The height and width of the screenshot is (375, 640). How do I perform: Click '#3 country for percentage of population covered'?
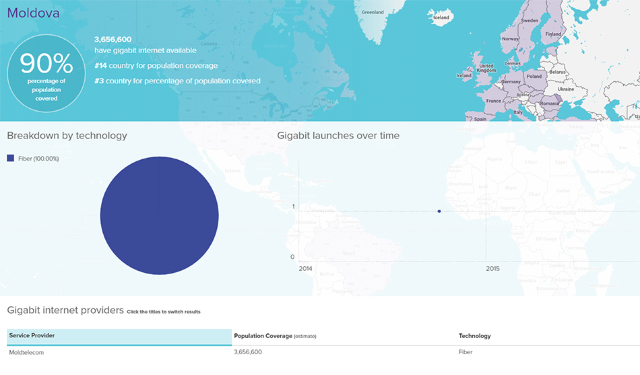tap(177, 81)
